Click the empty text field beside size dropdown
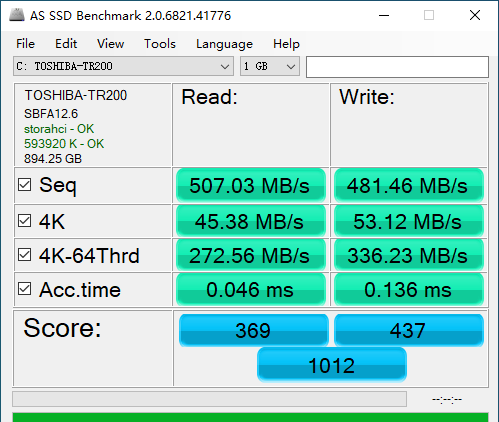 pos(397,67)
